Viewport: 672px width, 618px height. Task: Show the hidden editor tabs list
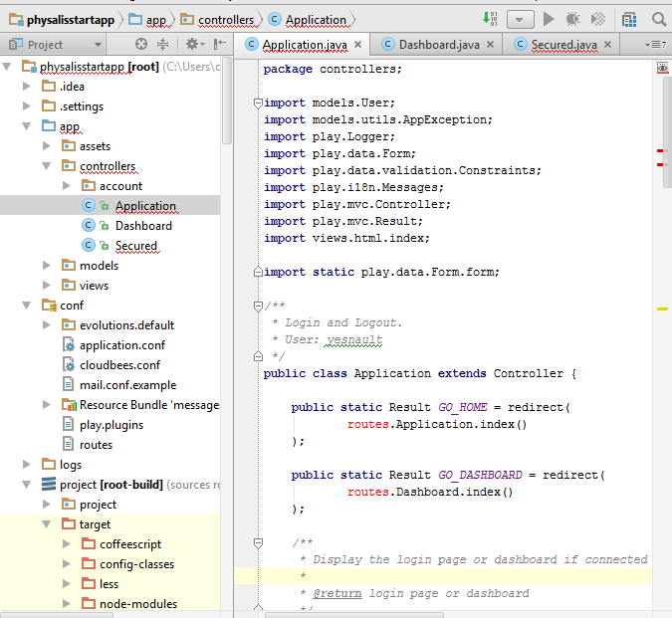point(655,45)
